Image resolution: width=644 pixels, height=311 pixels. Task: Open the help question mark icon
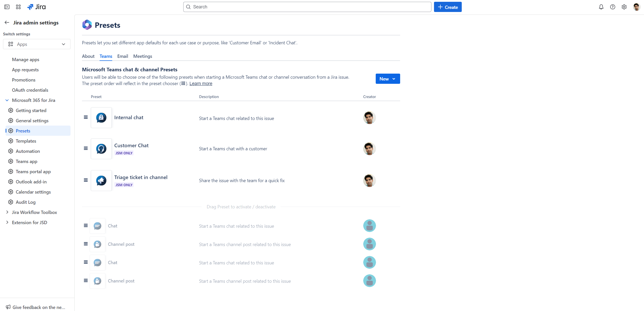coord(612,7)
